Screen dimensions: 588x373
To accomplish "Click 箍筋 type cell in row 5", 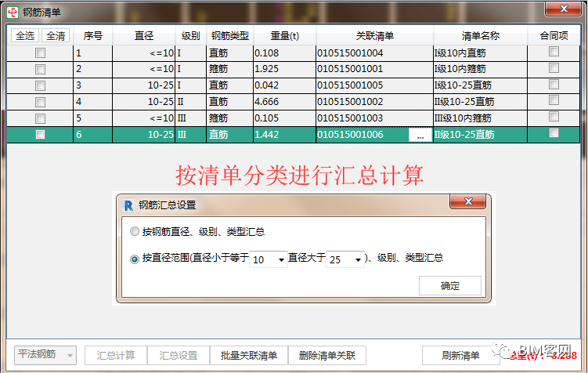I will pos(230,118).
